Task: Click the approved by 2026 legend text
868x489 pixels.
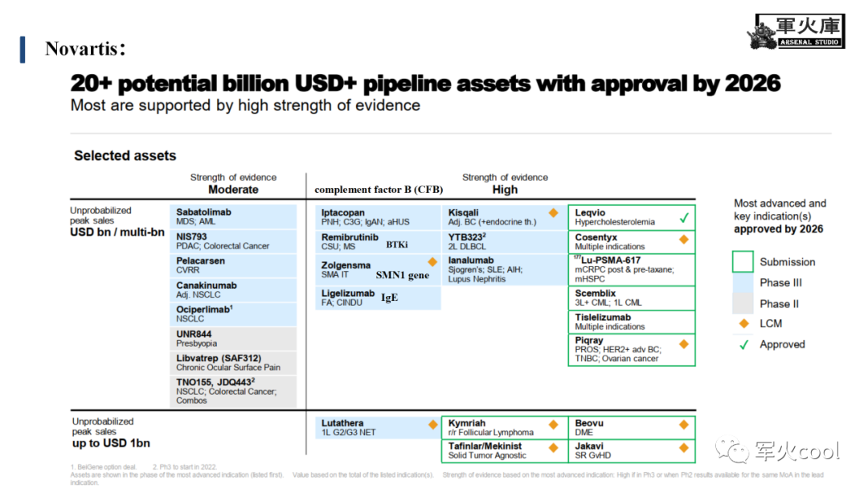Action: tap(778, 228)
